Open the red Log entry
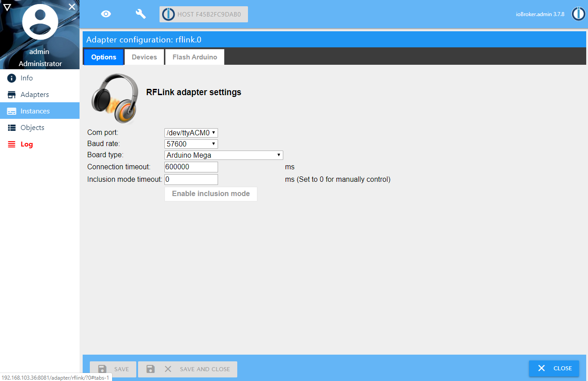 click(x=26, y=144)
